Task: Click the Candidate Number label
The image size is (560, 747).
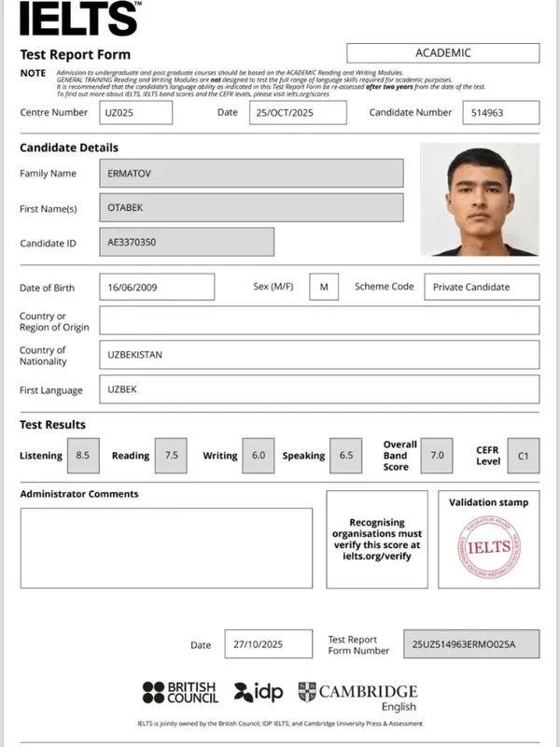Action: point(411,112)
